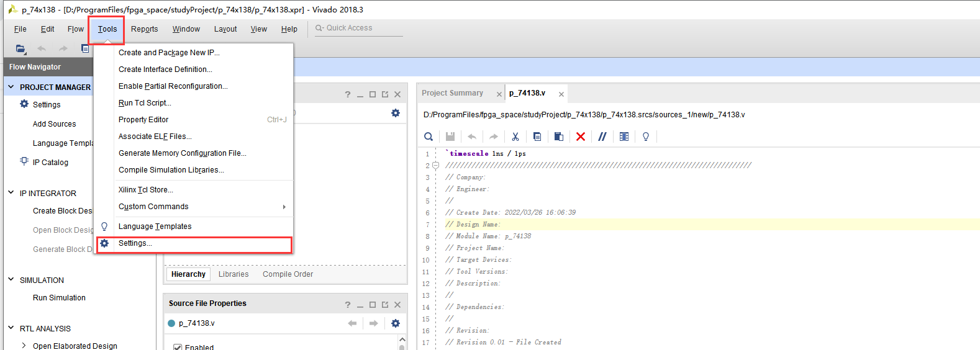Maximize the Sources panel
This screenshot has width=980, height=350.
373,94
